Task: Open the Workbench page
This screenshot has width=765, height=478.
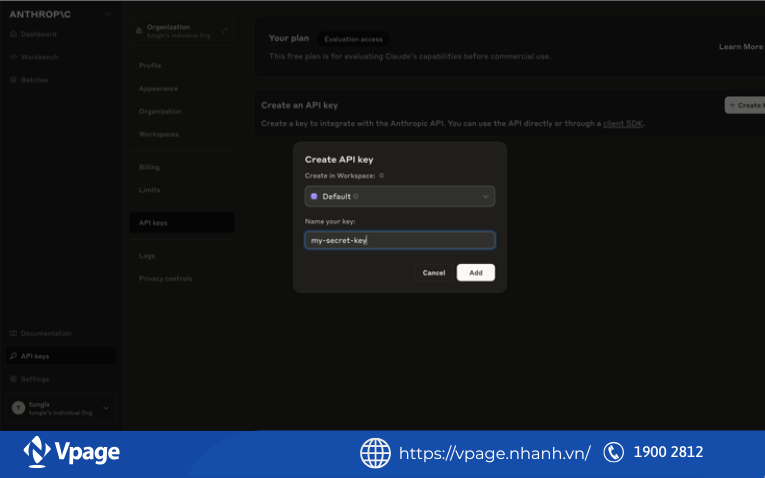Action: pos(39,57)
